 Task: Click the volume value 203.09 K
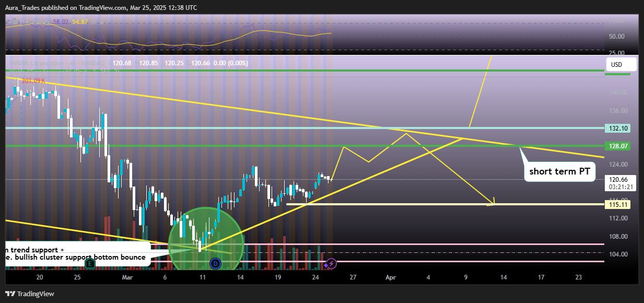(x=33, y=80)
